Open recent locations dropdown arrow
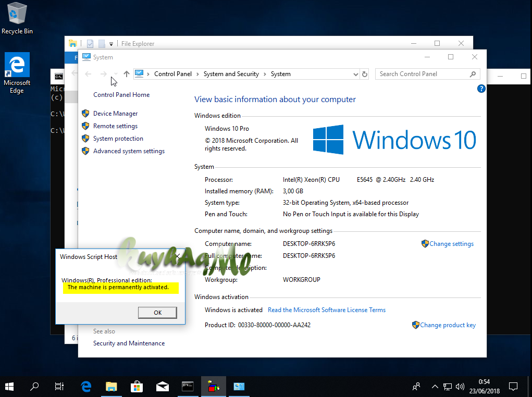The height and width of the screenshot is (397, 532). (x=116, y=74)
